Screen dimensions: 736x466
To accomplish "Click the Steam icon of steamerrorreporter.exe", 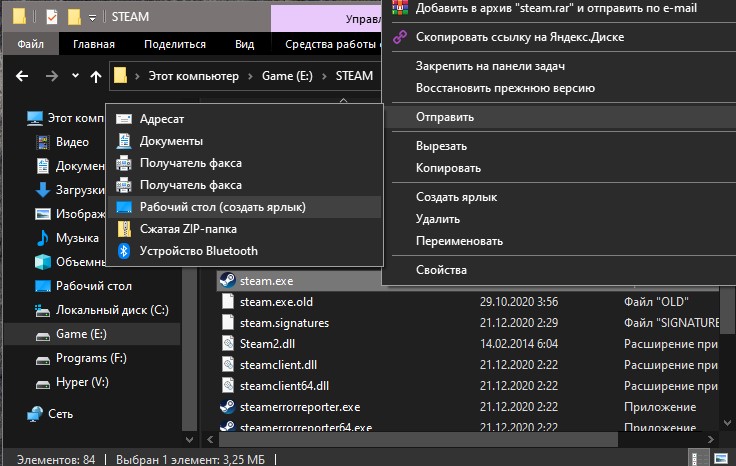I will tap(228, 407).
